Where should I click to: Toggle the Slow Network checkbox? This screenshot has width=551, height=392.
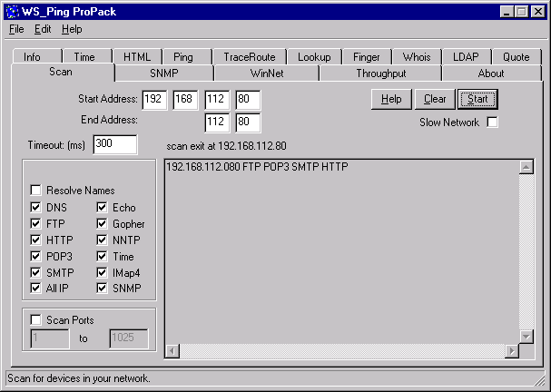pyautogui.click(x=492, y=122)
